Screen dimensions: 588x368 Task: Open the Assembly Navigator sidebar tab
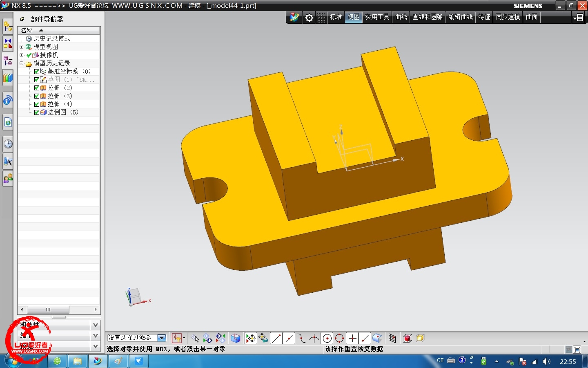pyautogui.click(x=8, y=27)
